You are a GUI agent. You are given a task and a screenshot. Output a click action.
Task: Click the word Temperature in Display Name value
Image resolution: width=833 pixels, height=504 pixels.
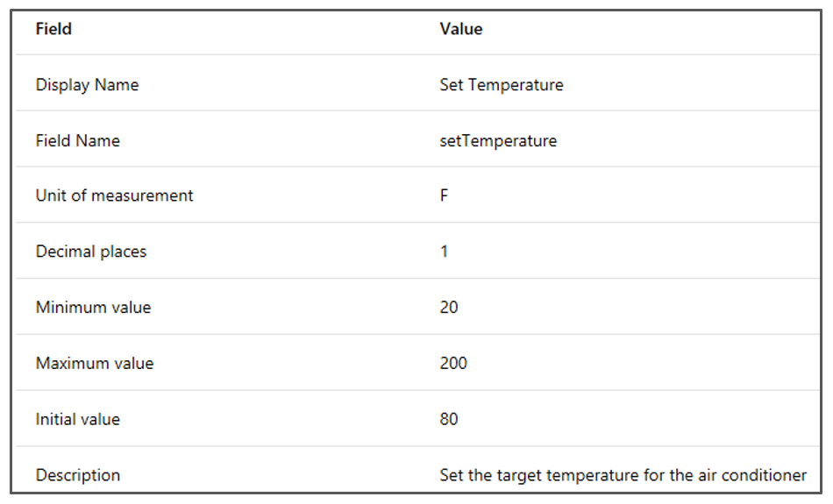(516, 85)
